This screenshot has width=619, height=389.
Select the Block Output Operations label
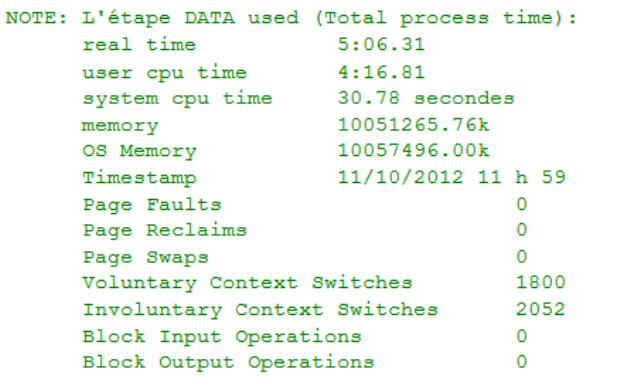coord(228,363)
